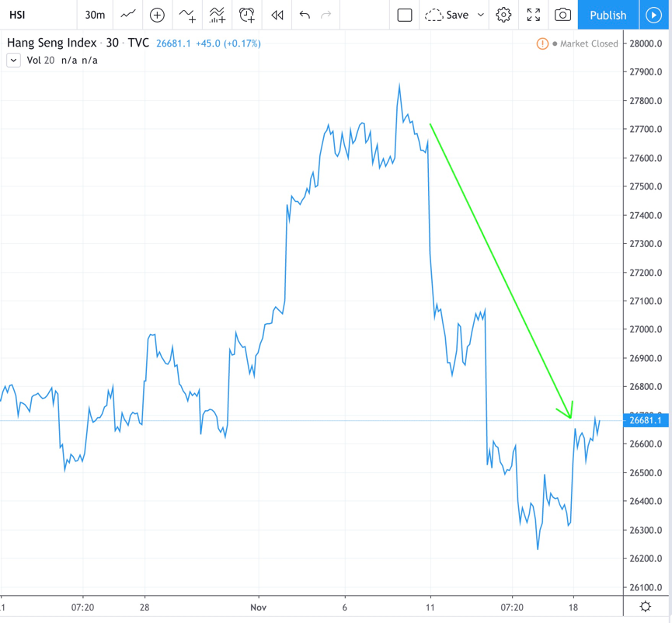672x623 pixels.
Task: Open the Indicators menu icon
Action: click(x=187, y=15)
